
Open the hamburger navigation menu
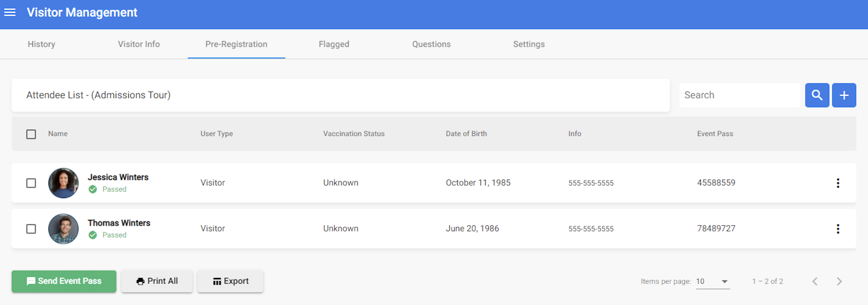click(10, 12)
